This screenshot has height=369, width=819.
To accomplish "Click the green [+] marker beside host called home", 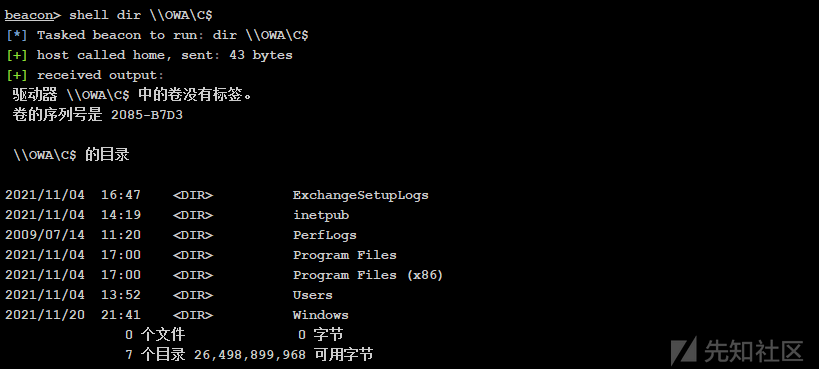I will [x=17, y=55].
